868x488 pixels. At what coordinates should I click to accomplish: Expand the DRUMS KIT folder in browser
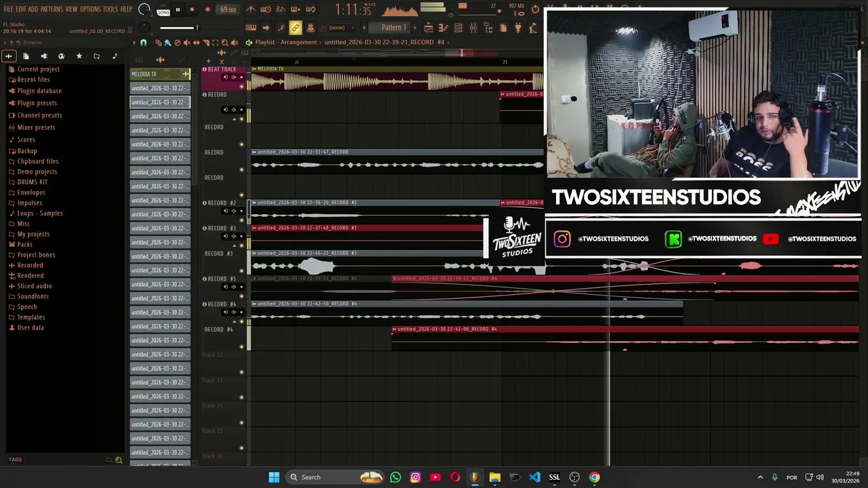click(x=33, y=182)
